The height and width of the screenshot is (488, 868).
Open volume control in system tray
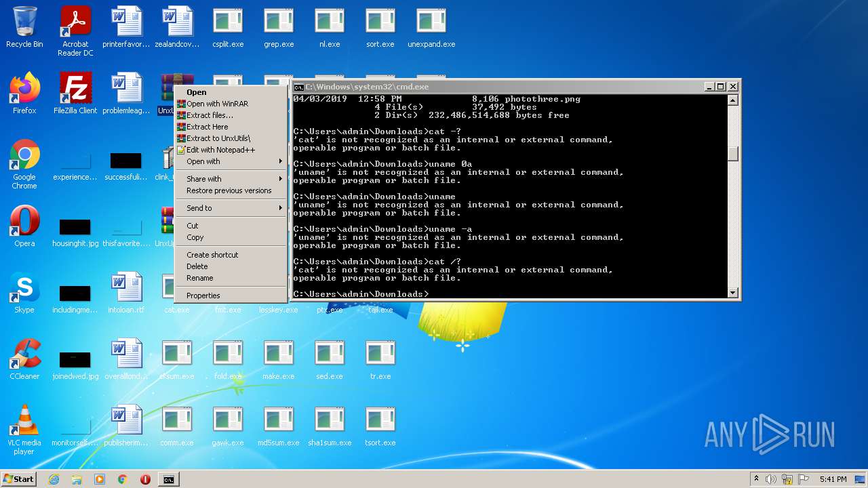[x=771, y=479]
